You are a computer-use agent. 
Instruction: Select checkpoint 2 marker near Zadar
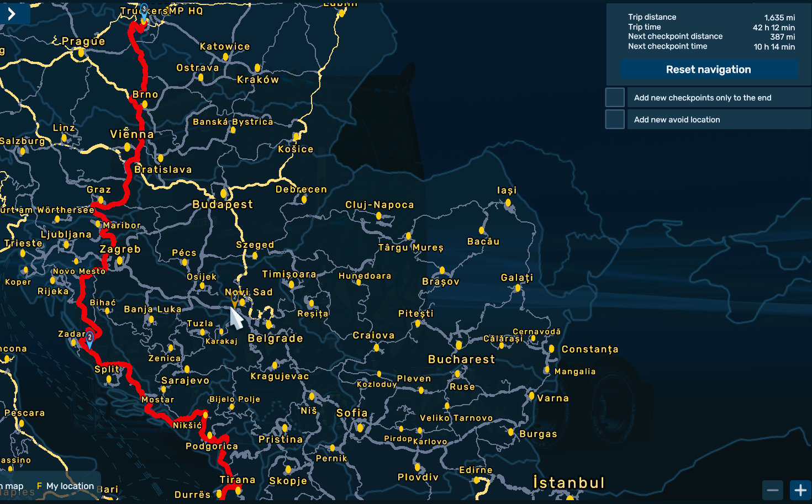[x=89, y=338]
